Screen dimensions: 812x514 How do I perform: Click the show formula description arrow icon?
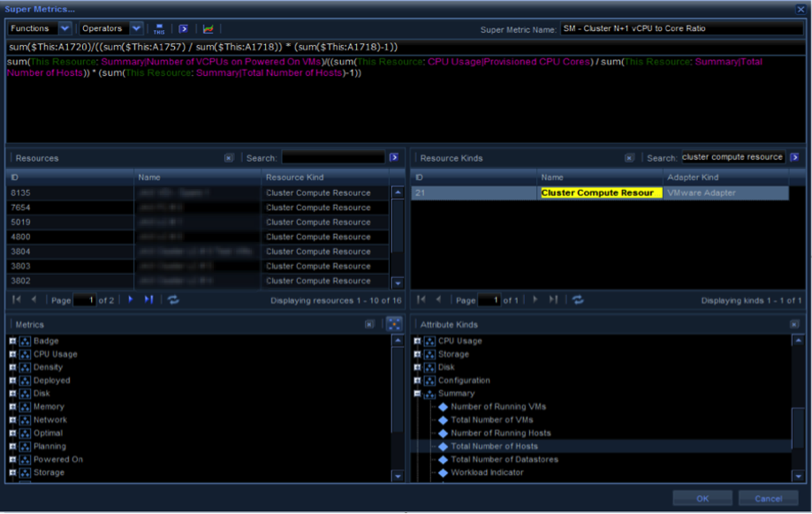(183, 29)
